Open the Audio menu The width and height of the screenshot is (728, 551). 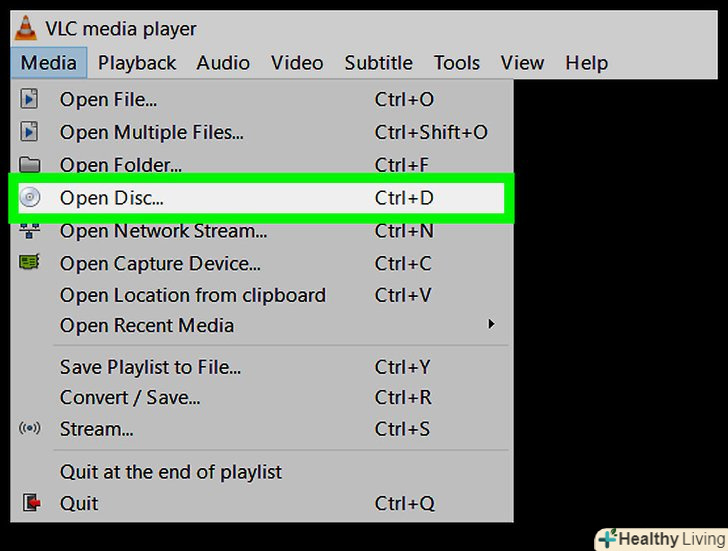pos(223,63)
